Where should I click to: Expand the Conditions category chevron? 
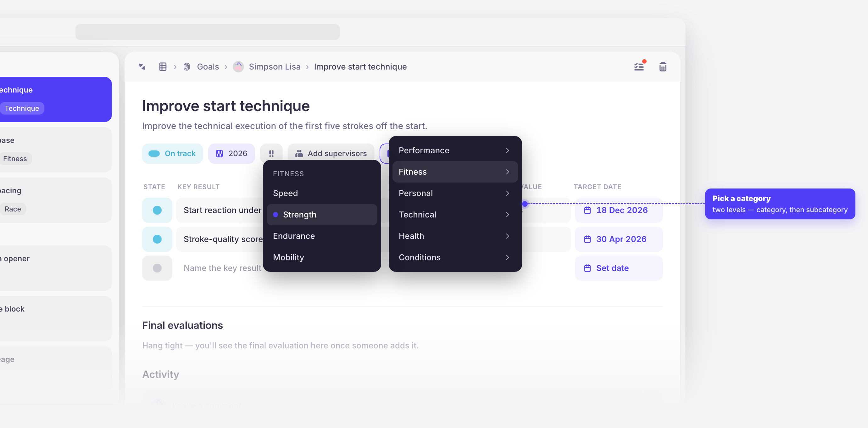pos(508,257)
